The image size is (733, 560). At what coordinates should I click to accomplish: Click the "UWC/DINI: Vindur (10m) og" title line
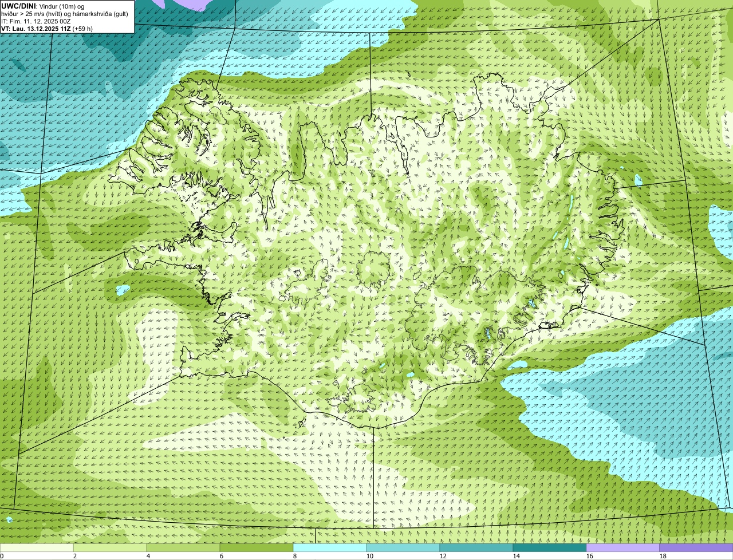click(43, 6)
